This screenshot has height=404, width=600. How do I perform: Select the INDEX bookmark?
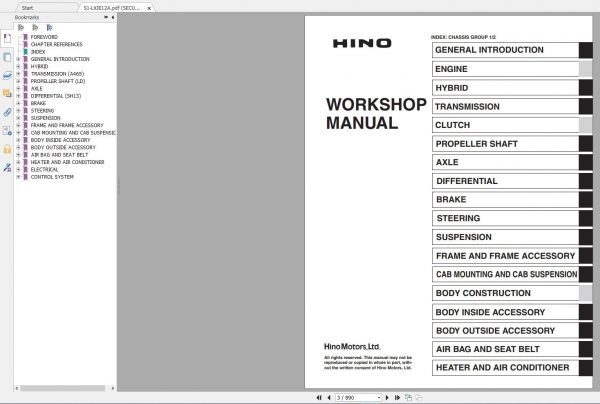click(38, 52)
